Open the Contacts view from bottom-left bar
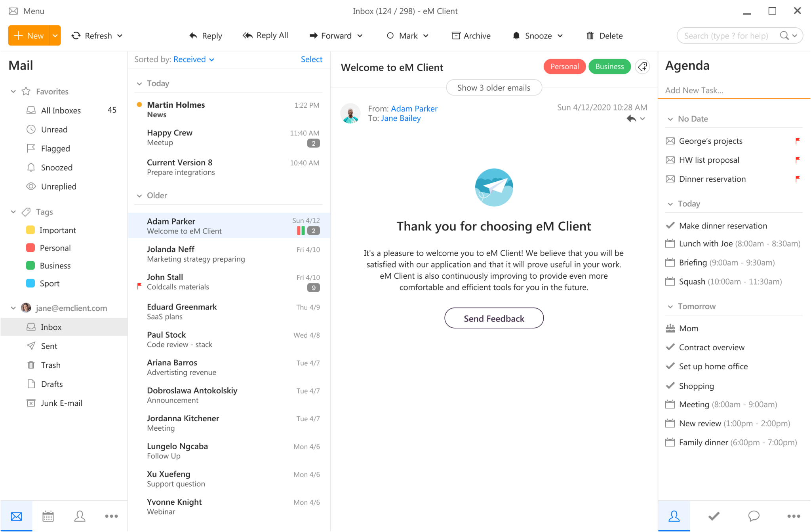Screen dimensions: 811x532 [x=80, y=516]
